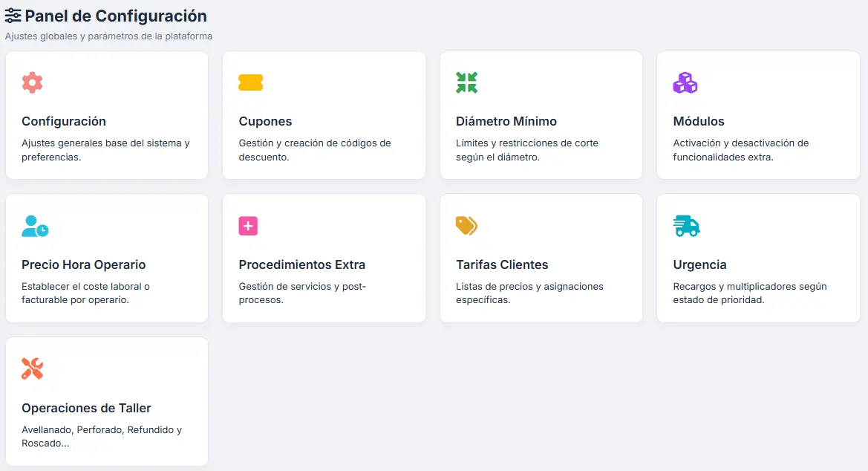The height and width of the screenshot is (471, 868).
Task: Open the Precio Hora Operario card
Action: [x=106, y=258]
